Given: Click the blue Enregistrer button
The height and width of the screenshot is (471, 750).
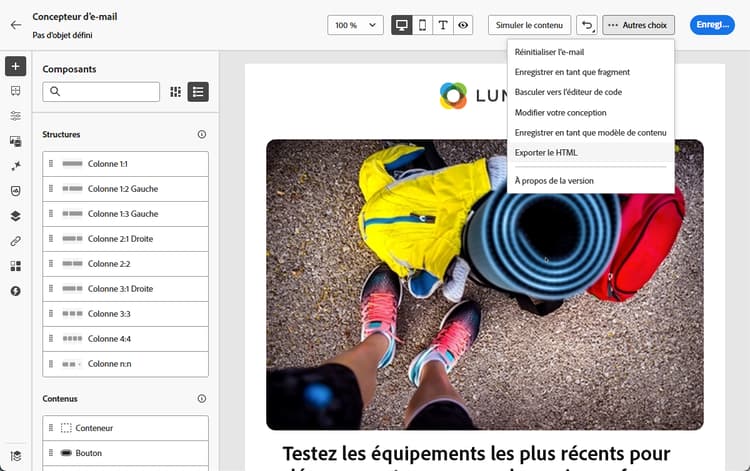Looking at the screenshot, I should (x=712, y=25).
